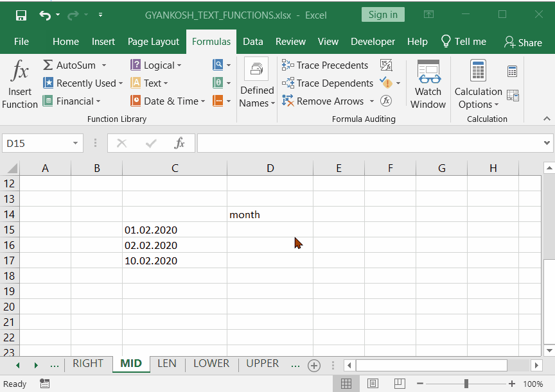Click Error Checking icon
Image resolution: width=555 pixels, height=392 pixels.
pos(386,83)
